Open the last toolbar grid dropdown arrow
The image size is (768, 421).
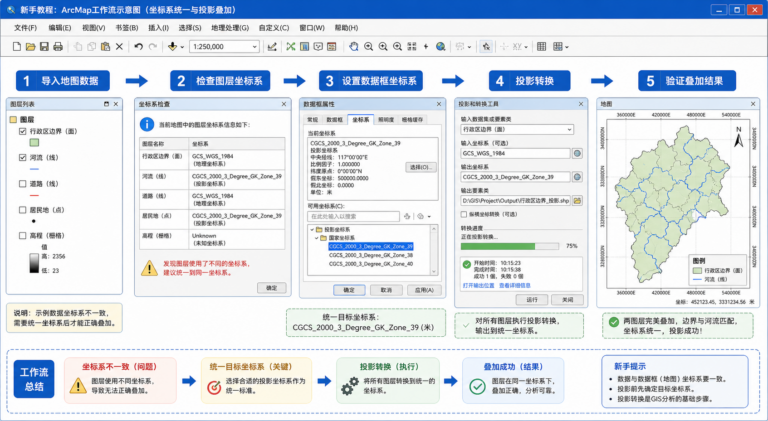(x=567, y=47)
